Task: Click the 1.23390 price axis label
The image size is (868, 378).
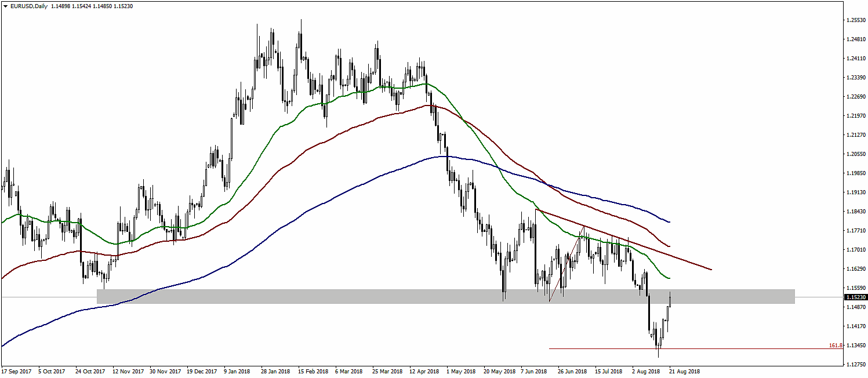Action: [x=856, y=78]
